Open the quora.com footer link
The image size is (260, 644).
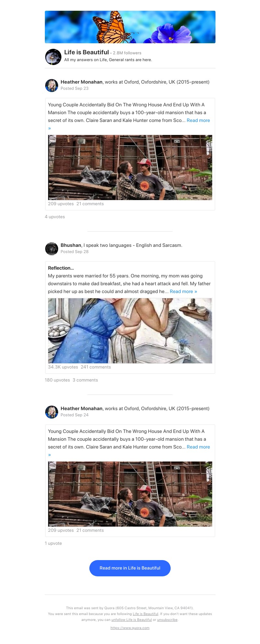(130, 628)
